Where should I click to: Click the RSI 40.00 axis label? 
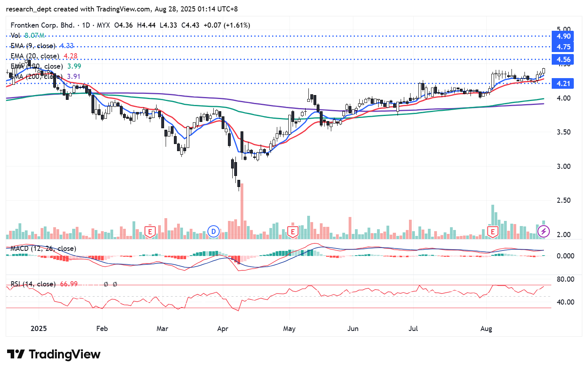[565, 302]
